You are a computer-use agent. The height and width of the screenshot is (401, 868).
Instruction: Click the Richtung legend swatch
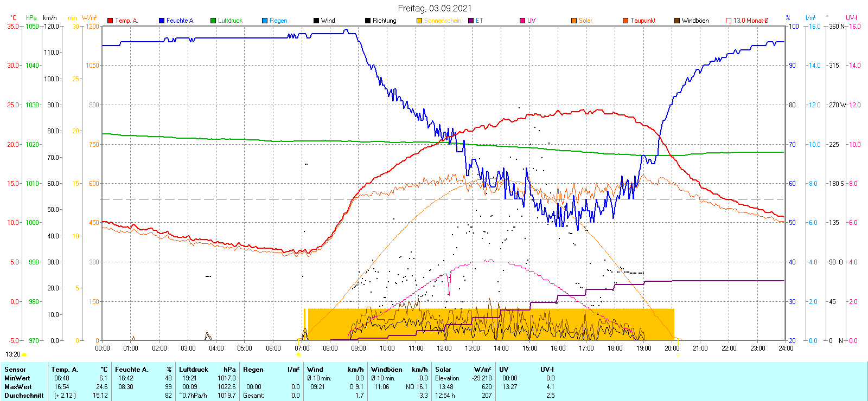tap(368, 21)
